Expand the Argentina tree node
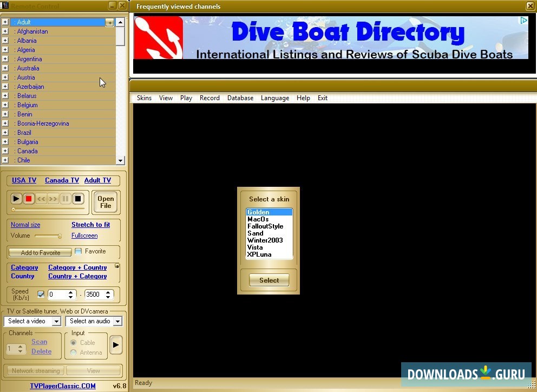 tap(5, 59)
